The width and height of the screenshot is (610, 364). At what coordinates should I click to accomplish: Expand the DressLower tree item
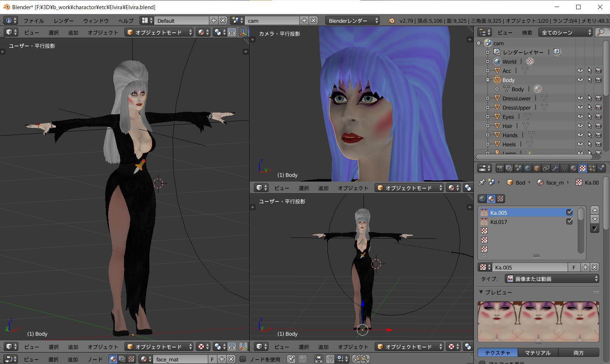pos(488,99)
